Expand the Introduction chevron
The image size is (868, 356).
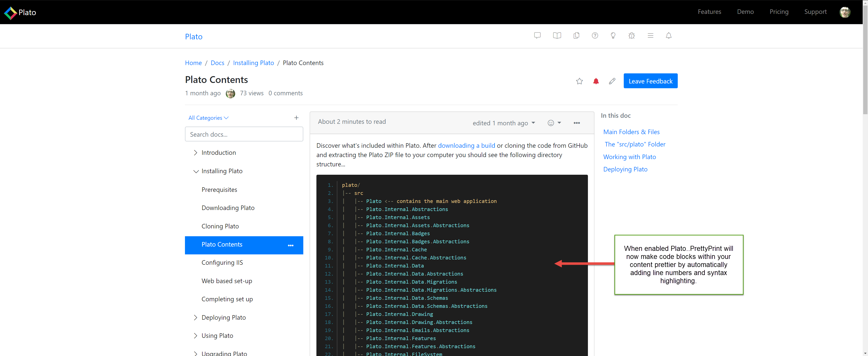196,153
